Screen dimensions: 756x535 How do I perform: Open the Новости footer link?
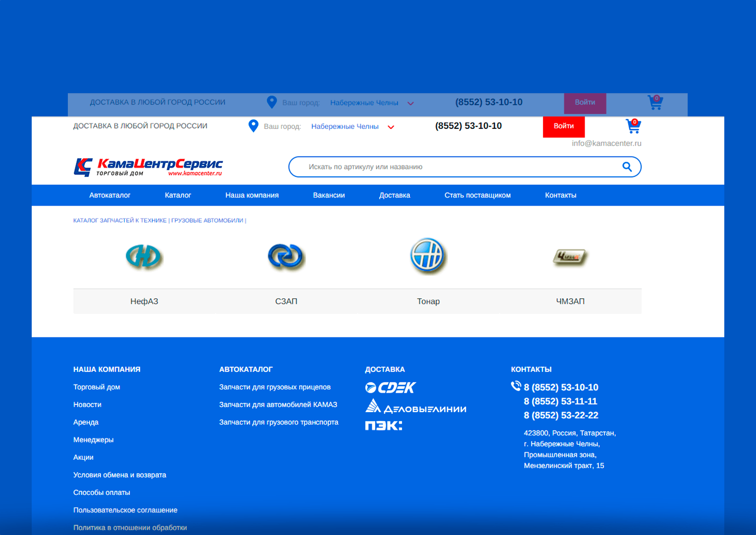(87, 405)
